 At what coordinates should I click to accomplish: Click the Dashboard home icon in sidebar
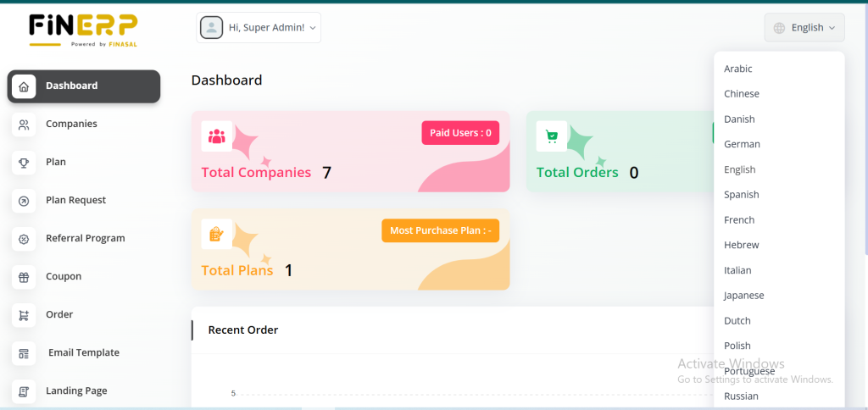click(24, 86)
